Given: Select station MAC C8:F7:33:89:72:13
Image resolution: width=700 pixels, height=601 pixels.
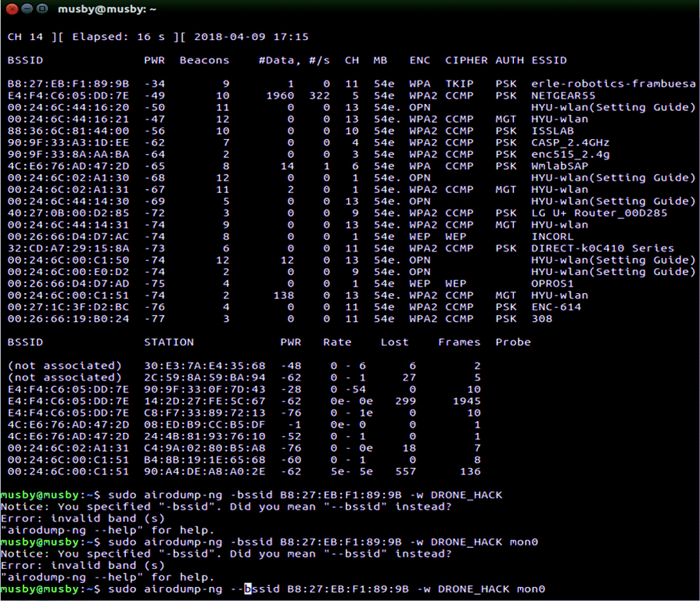Looking at the screenshot, I should (x=204, y=413).
